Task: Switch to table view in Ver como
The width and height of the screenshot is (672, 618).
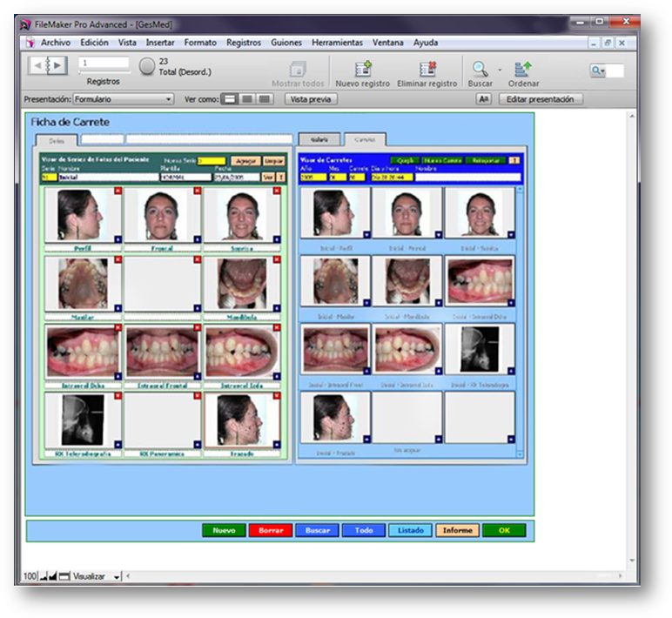Action: coord(265,99)
